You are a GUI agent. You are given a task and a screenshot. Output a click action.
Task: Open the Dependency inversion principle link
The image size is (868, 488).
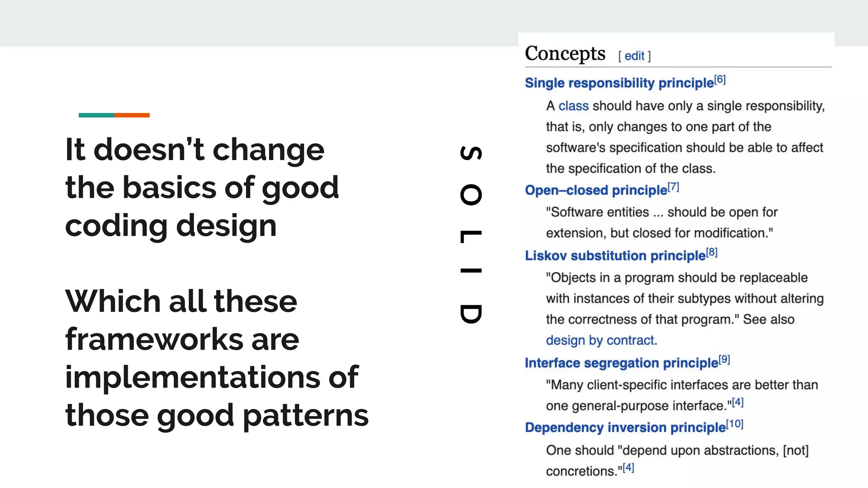[625, 427]
